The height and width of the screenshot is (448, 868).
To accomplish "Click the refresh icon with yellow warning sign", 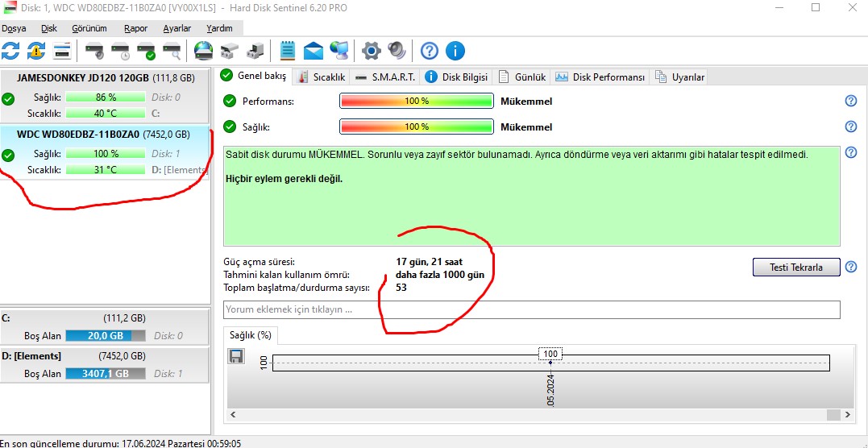I will 36,51.
